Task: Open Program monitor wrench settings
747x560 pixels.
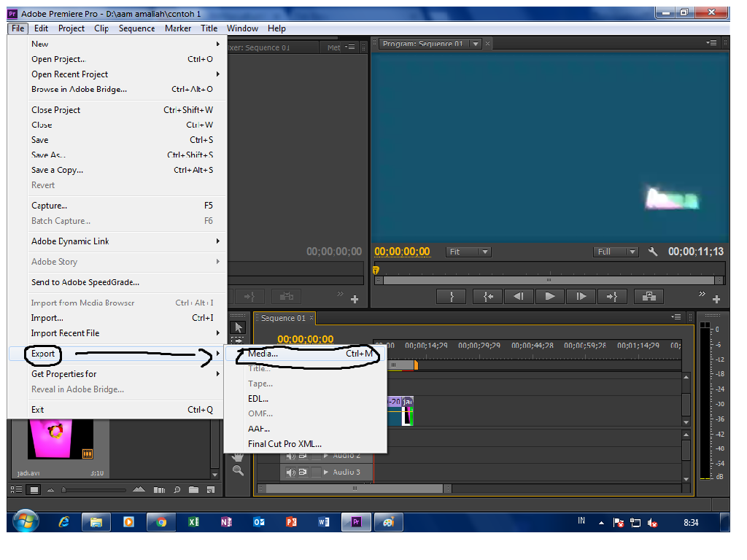Action: pos(653,252)
